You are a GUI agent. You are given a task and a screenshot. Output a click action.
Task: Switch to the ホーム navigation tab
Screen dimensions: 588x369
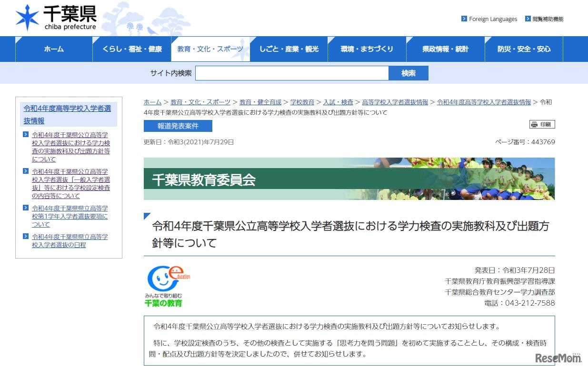click(x=54, y=49)
